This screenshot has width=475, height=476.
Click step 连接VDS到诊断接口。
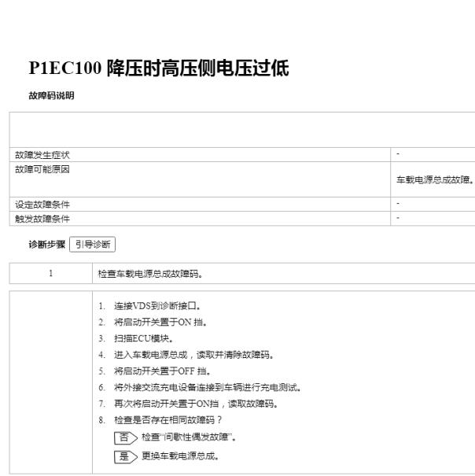pos(157,306)
